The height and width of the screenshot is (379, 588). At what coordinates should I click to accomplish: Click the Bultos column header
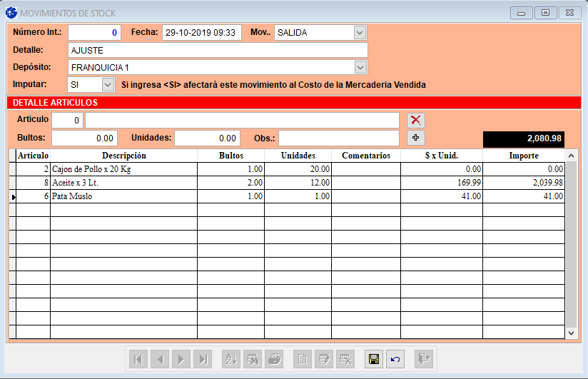(231, 156)
